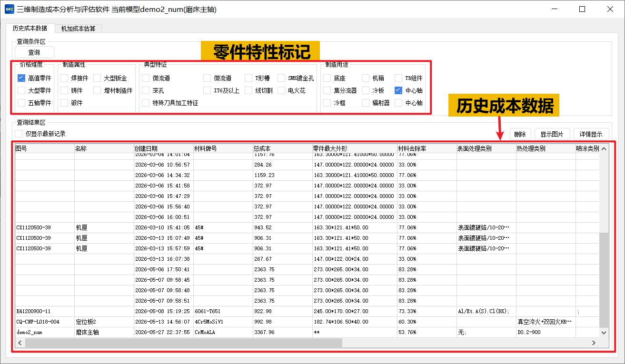
Task: Select the 线切割 checkbox
Action: [249, 90]
